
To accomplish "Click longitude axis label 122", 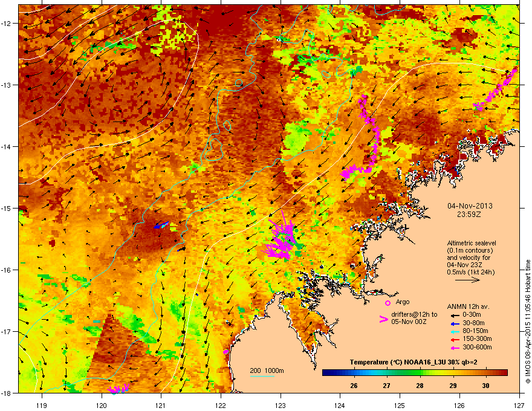I will click(221, 405).
